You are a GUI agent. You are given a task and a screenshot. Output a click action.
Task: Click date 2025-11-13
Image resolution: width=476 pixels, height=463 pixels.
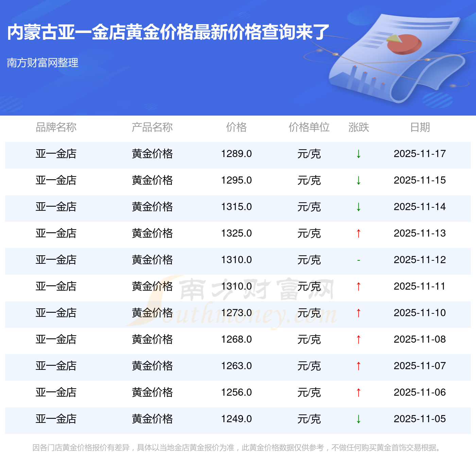(420, 233)
